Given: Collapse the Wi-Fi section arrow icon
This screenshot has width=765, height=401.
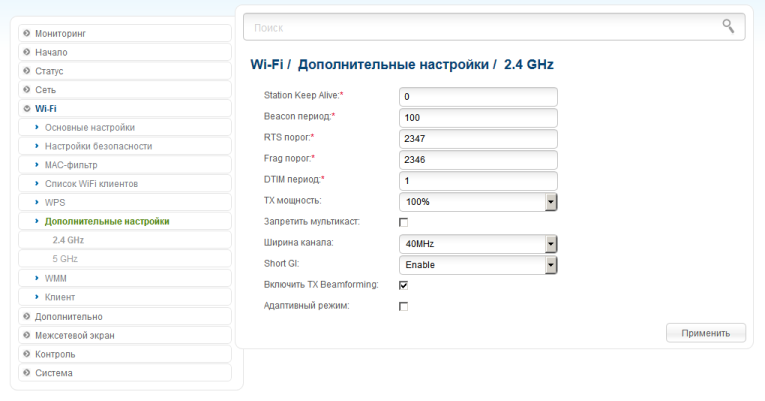Looking at the screenshot, I should pos(27,108).
